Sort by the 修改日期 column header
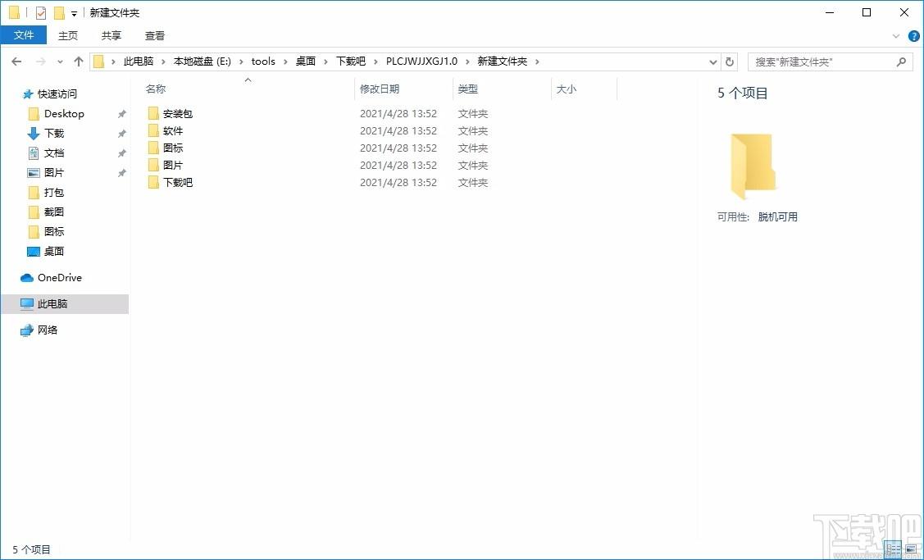 (380, 89)
